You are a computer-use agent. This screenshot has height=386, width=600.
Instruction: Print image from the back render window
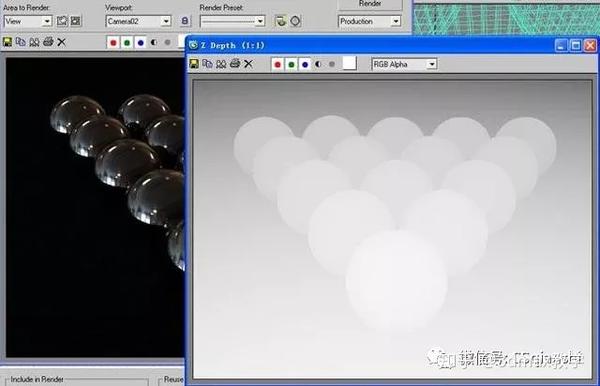pos(48,42)
